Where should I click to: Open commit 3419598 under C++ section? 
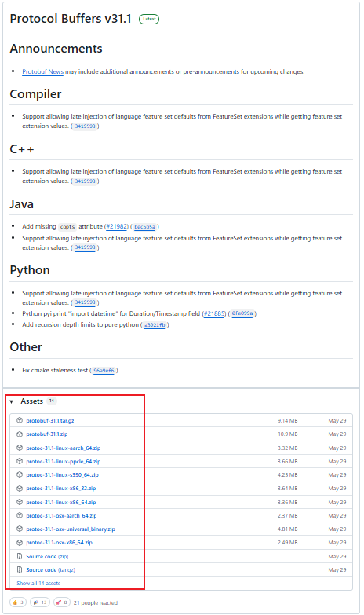pyautogui.click(x=85, y=181)
